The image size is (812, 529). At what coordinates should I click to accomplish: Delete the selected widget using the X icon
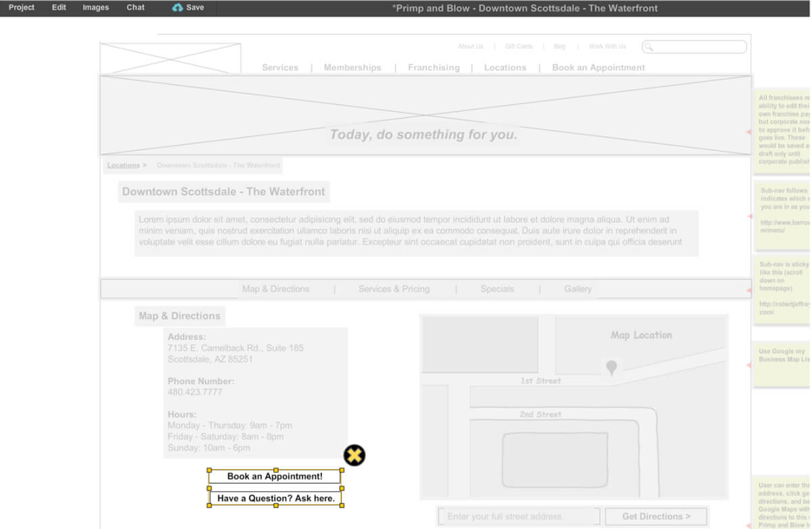(354, 455)
